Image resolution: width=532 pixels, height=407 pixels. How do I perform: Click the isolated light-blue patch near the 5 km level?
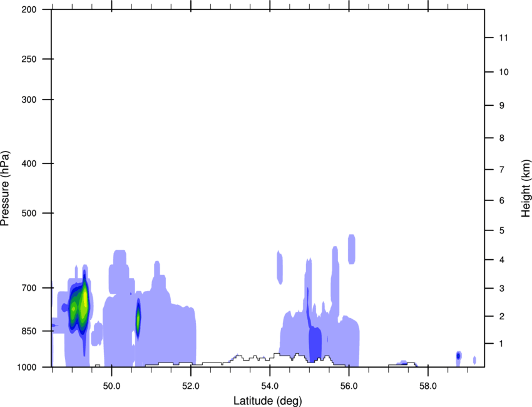pyautogui.click(x=352, y=249)
